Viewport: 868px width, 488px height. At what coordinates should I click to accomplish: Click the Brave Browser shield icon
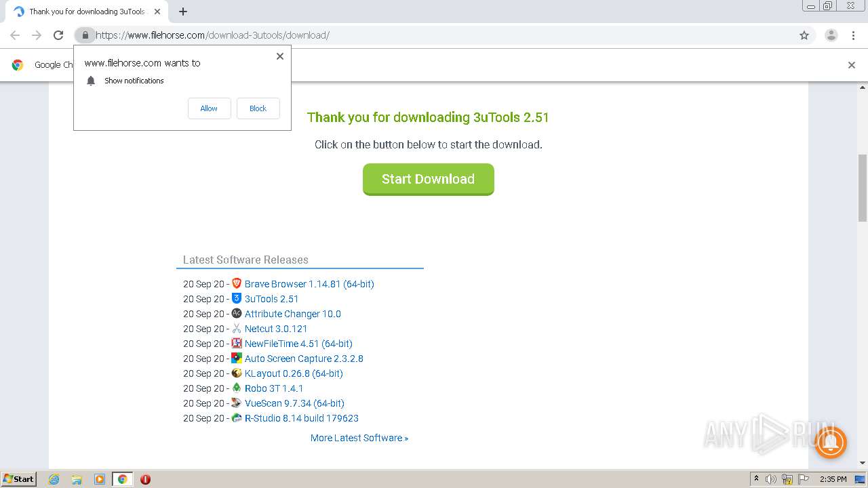pos(237,283)
